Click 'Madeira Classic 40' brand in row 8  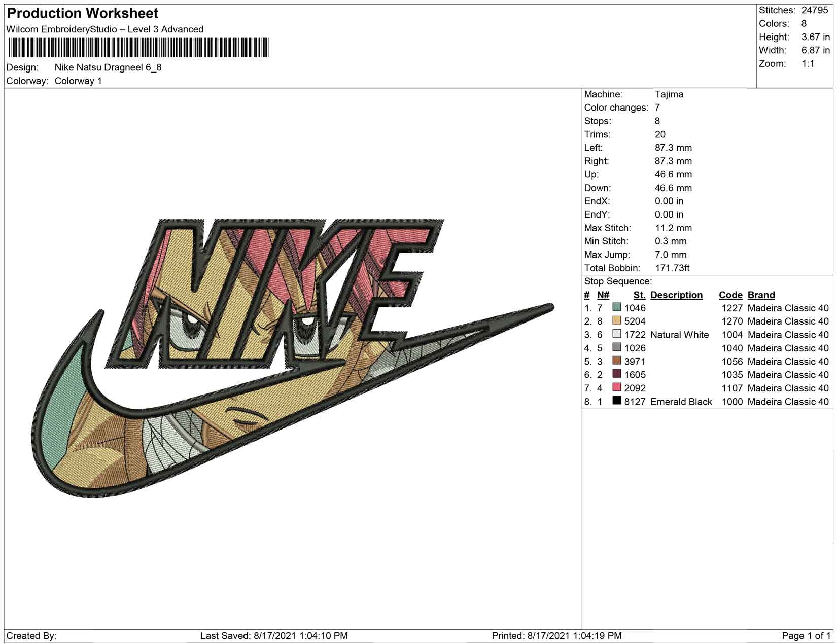(x=788, y=402)
